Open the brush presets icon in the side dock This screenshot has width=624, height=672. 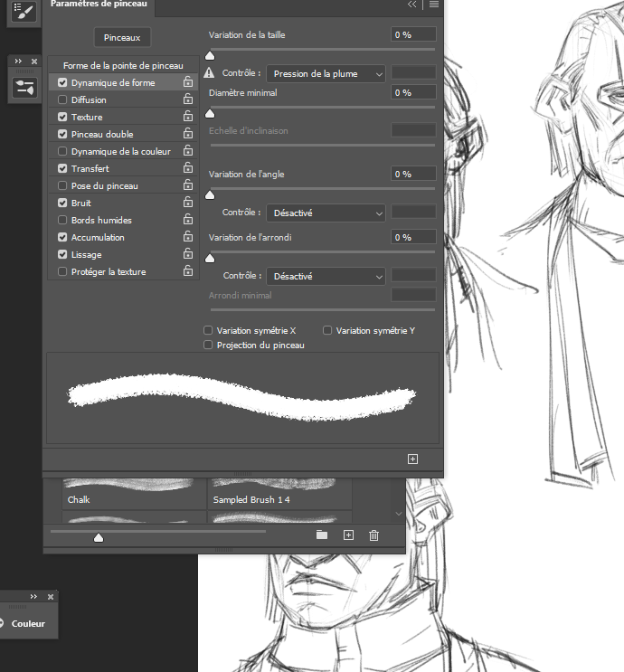point(24,87)
